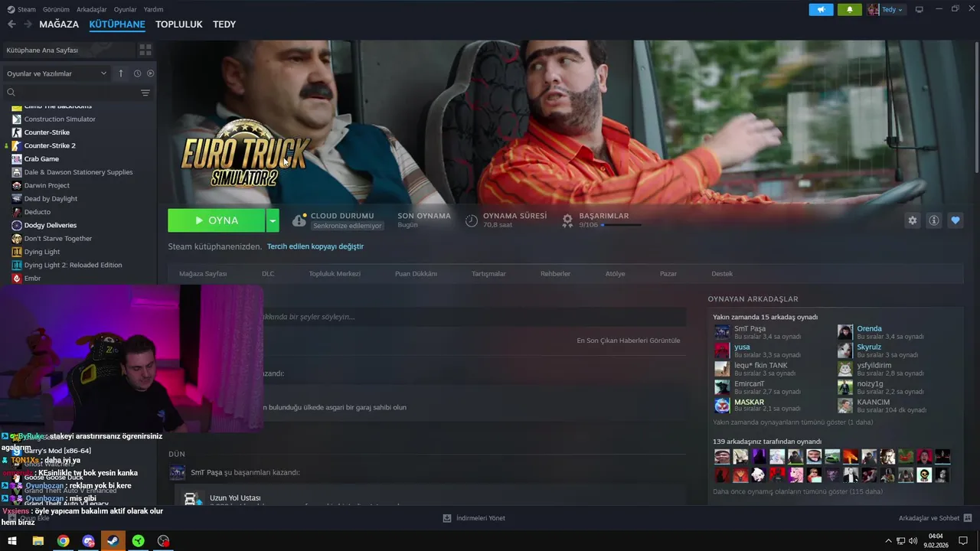Open İndirmeleri Yönet downloads manager
The image size is (980, 551).
click(x=474, y=518)
